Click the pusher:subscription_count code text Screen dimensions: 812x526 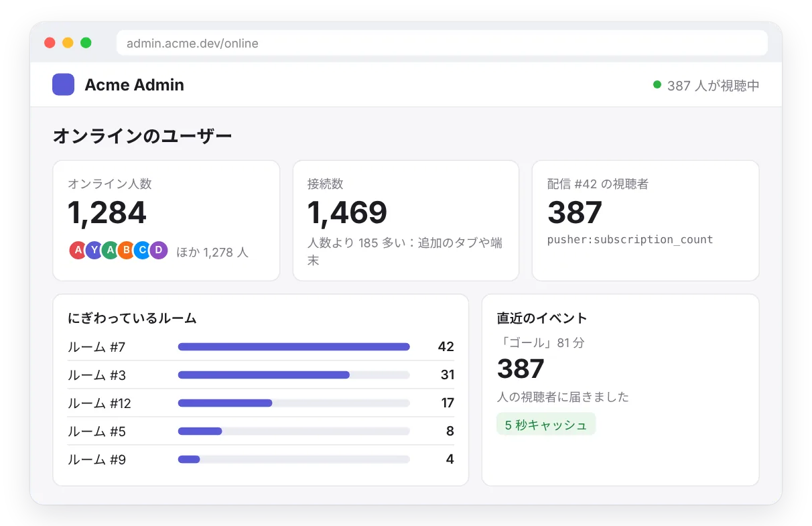pyautogui.click(x=630, y=240)
